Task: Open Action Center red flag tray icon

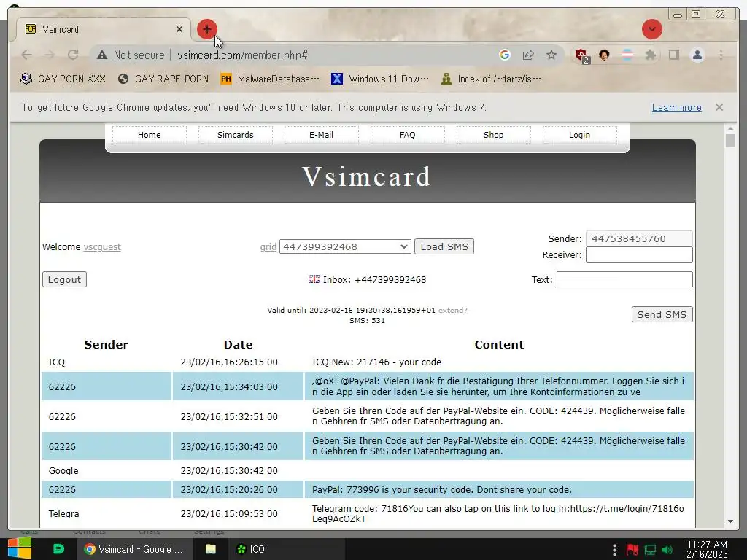Action: click(632, 550)
